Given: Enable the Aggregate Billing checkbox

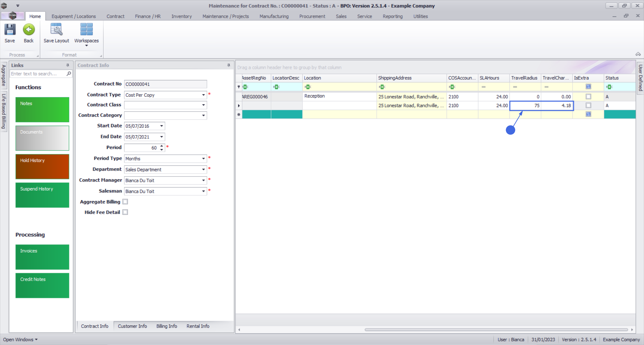Looking at the screenshot, I should (125, 202).
